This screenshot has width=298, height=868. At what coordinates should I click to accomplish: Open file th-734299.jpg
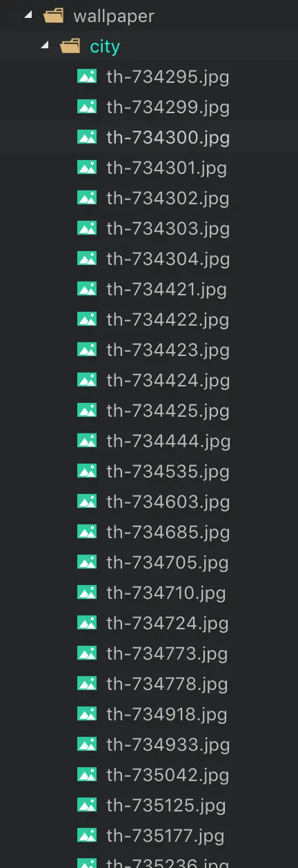[168, 107]
